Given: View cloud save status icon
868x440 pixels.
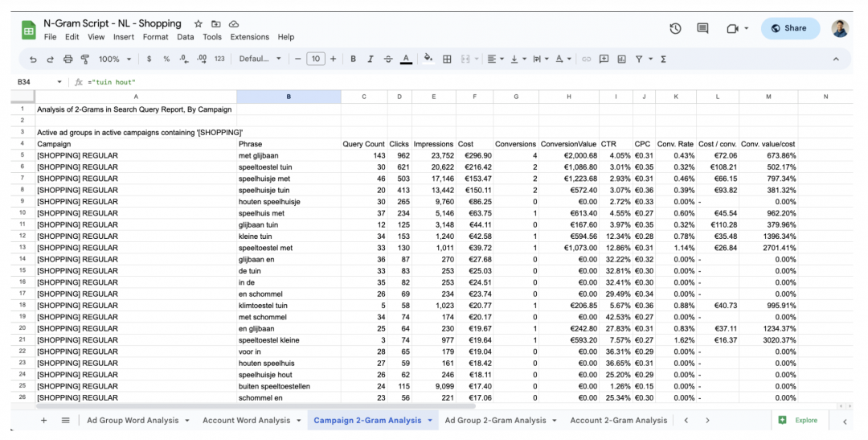Looking at the screenshot, I should point(234,24).
